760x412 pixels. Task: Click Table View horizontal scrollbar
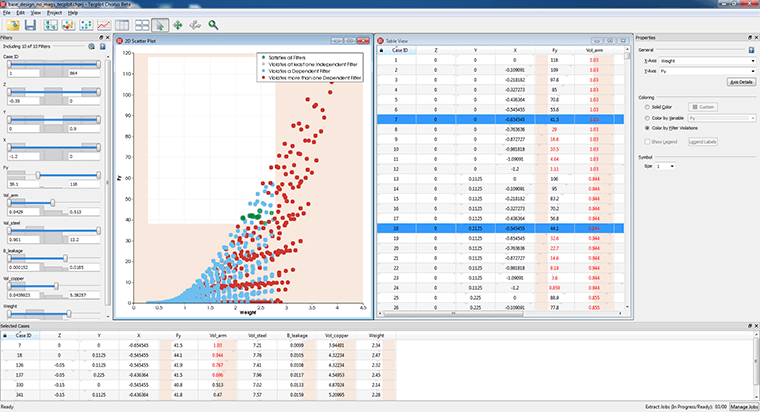point(501,314)
